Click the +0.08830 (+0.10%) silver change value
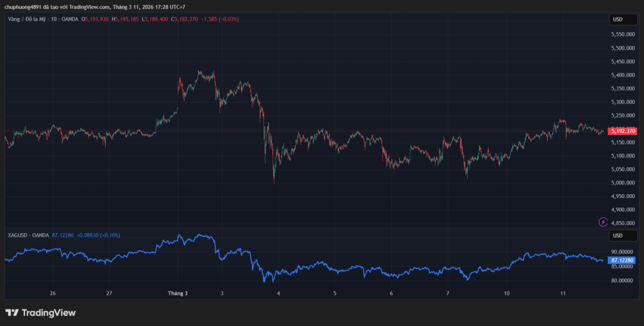The height and width of the screenshot is (326, 644). (98, 235)
